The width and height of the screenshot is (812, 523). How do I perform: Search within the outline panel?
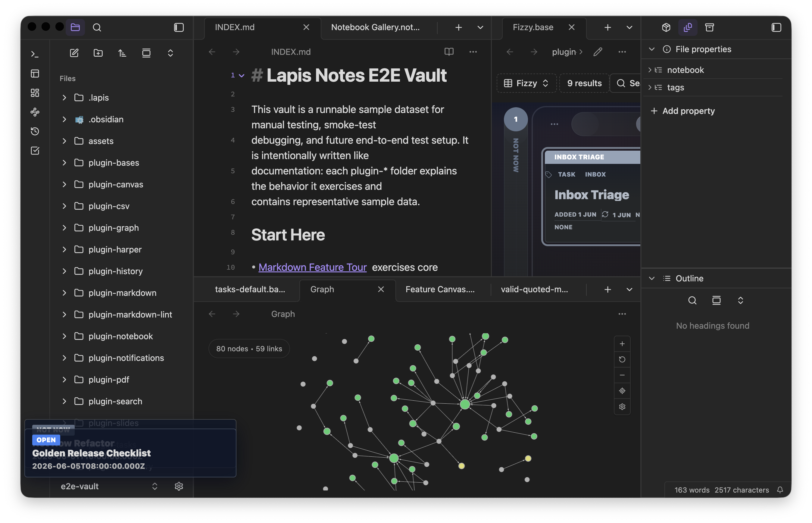click(692, 300)
